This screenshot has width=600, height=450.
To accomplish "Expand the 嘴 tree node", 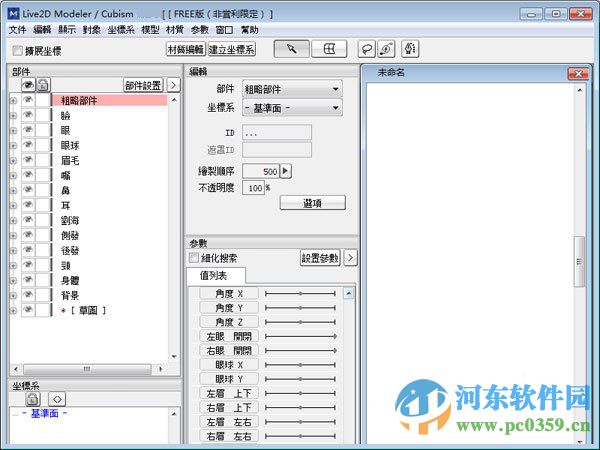I will coord(13,176).
